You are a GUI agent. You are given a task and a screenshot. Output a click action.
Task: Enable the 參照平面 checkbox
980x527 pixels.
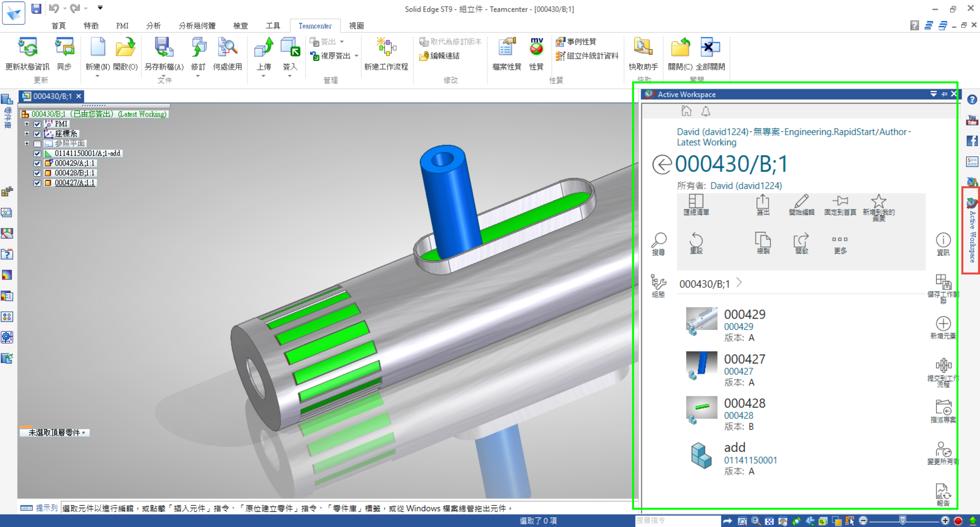tap(37, 144)
